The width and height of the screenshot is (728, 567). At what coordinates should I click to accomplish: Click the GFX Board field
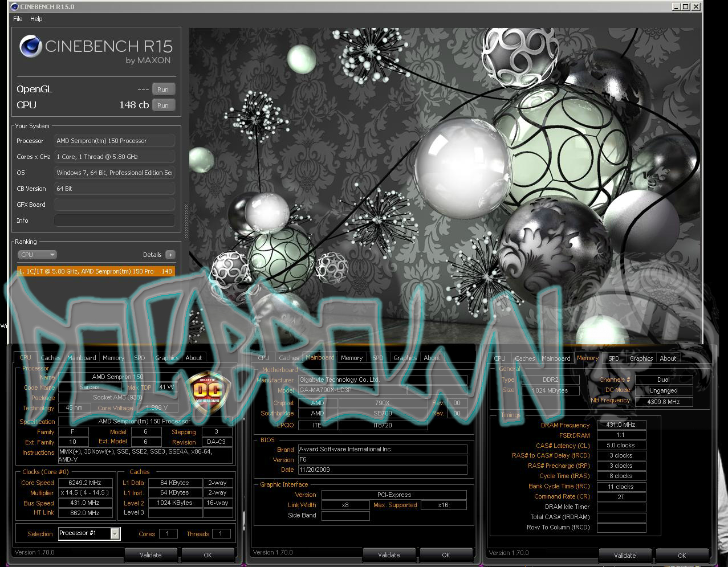(x=115, y=205)
